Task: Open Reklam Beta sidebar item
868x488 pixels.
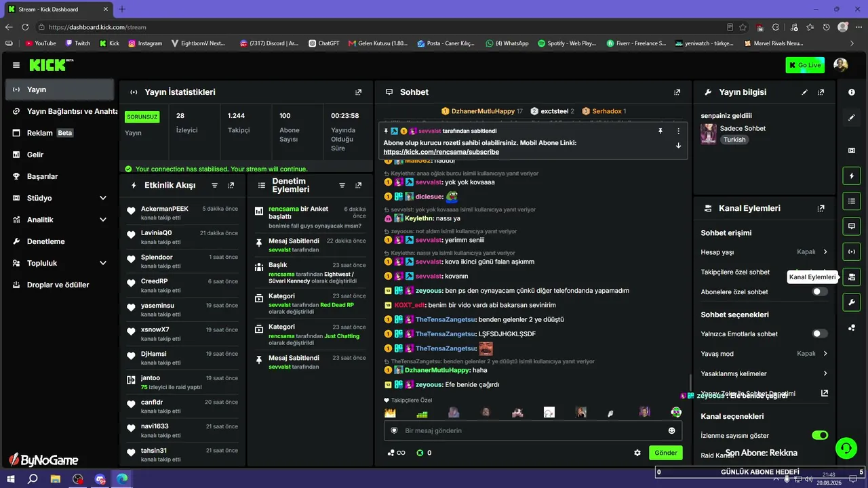Action: click(x=60, y=133)
